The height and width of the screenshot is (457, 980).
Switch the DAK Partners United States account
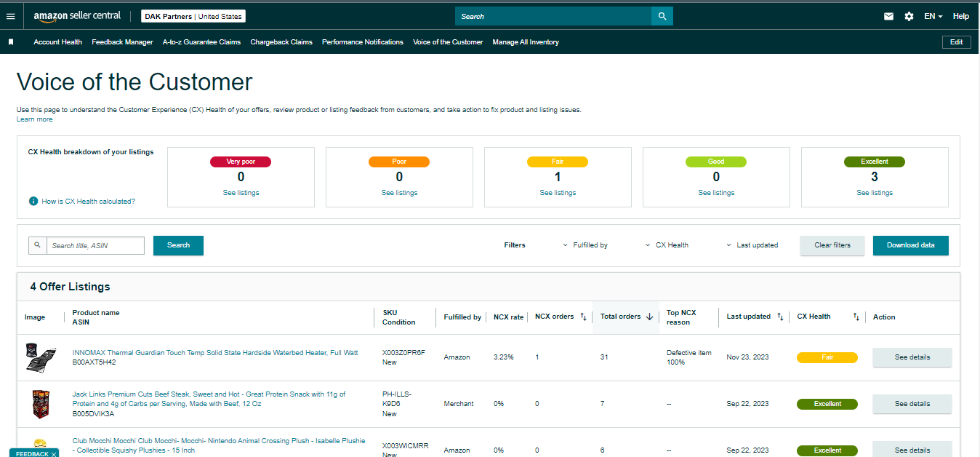[x=193, y=16]
